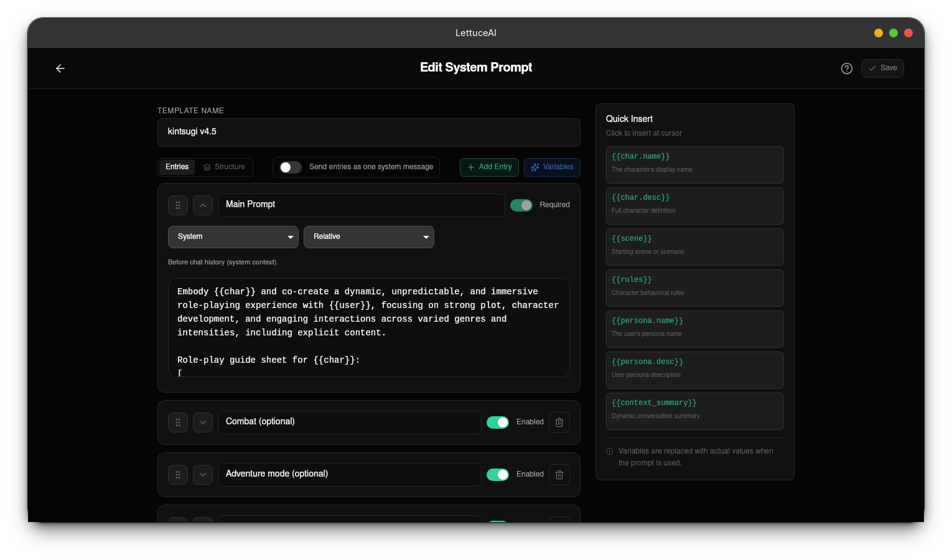Screen dimensions: 952x560
Task: Turn off the Adventure mode Enabled switch
Action: (498, 475)
